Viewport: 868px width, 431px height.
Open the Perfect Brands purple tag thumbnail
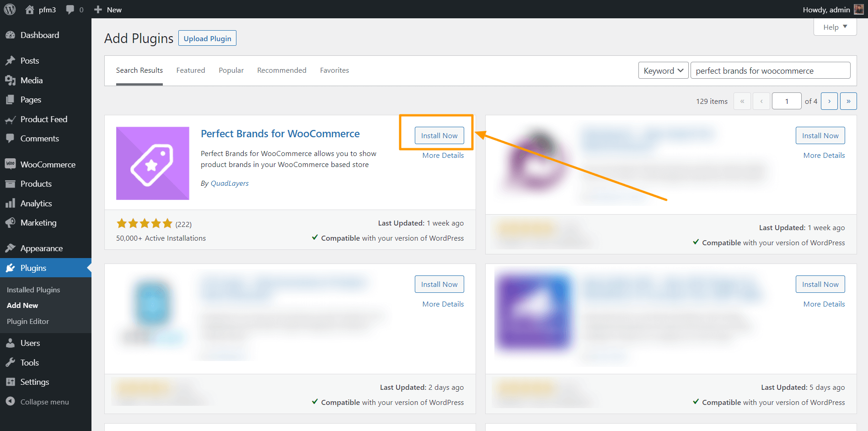click(153, 163)
